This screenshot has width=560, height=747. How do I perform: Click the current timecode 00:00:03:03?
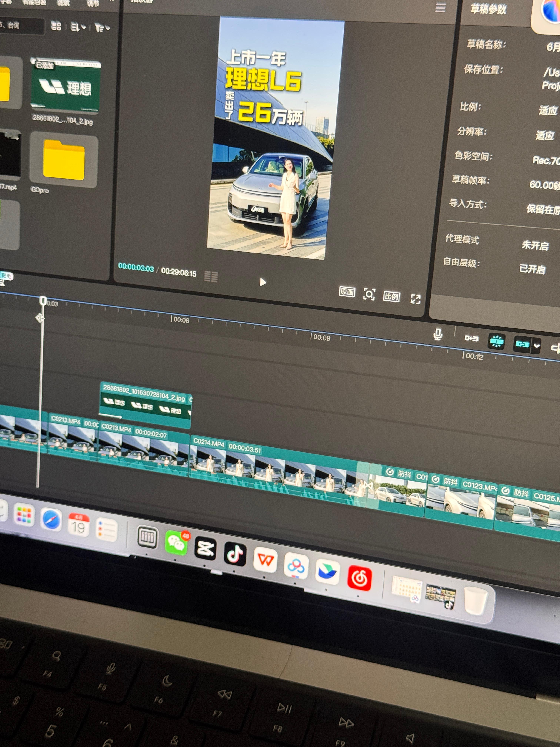tap(136, 268)
